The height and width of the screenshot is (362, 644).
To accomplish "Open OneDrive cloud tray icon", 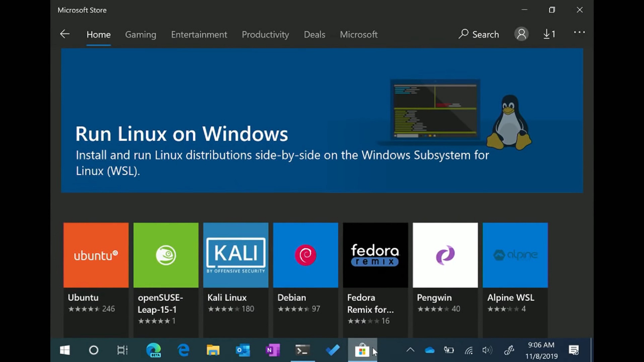I will click(430, 350).
